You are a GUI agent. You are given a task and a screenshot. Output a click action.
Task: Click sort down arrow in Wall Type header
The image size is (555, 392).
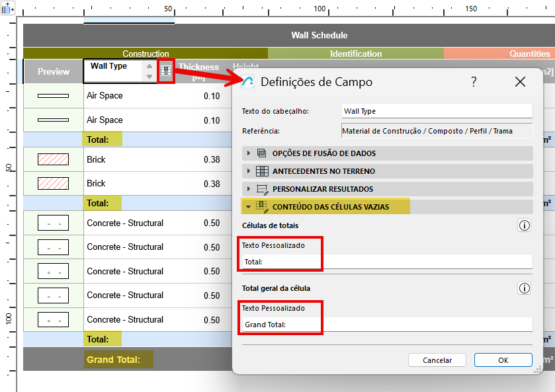[149, 77]
